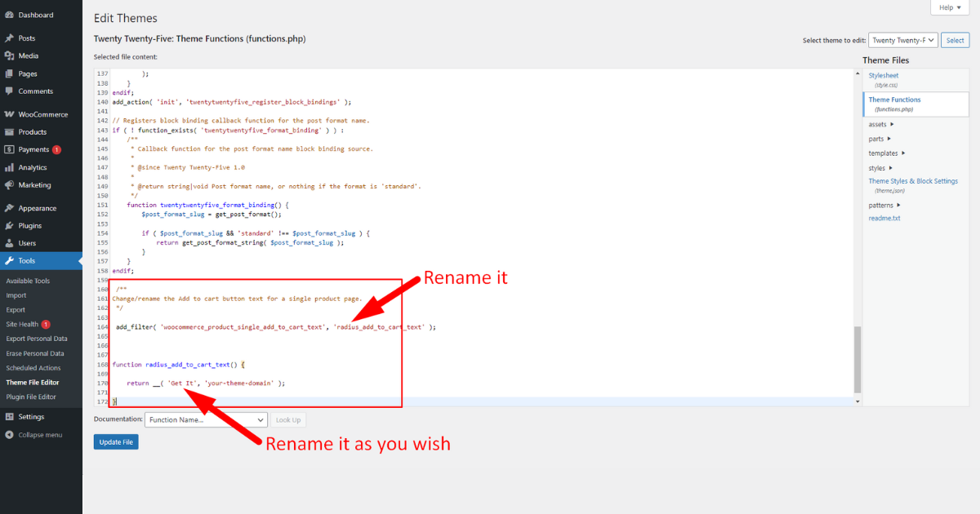Open the Pages menu
Screen dimensions: 980x514
(41, 73)
